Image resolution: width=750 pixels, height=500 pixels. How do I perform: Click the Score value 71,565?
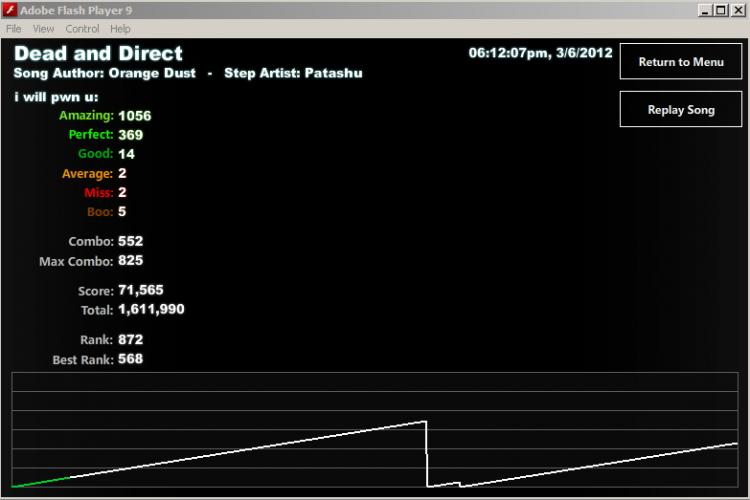click(x=141, y=290)
